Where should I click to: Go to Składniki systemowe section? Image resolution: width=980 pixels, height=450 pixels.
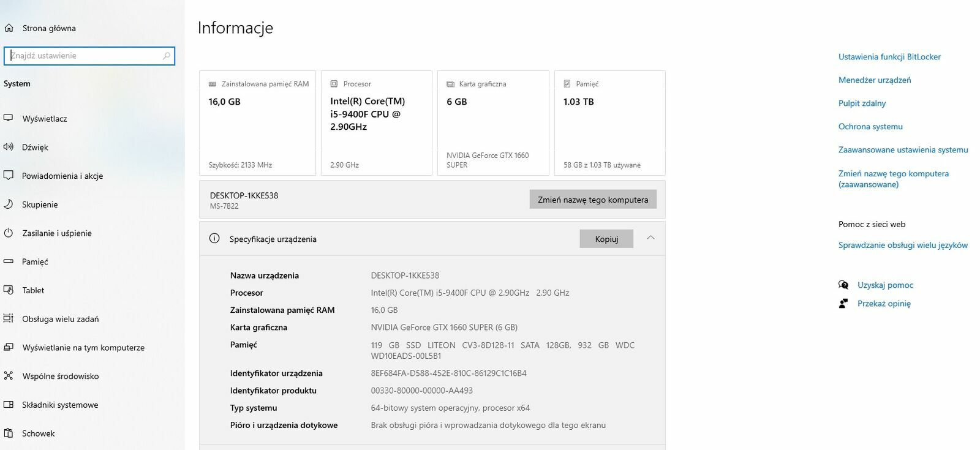[60, 405]
